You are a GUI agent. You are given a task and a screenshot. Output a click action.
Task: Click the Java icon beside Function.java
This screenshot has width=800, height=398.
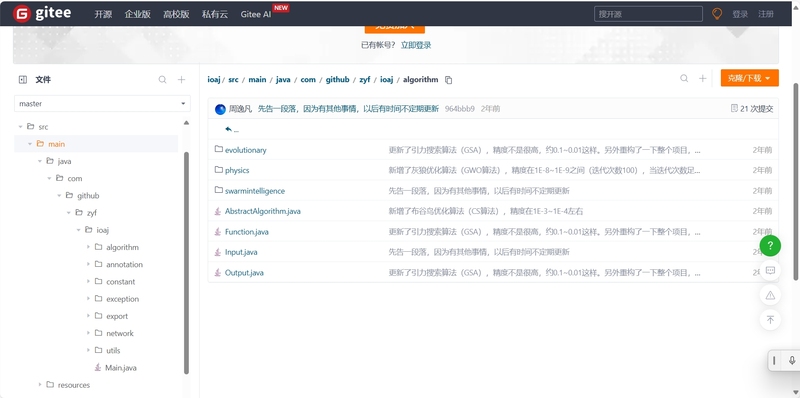(x=218, y=231)
